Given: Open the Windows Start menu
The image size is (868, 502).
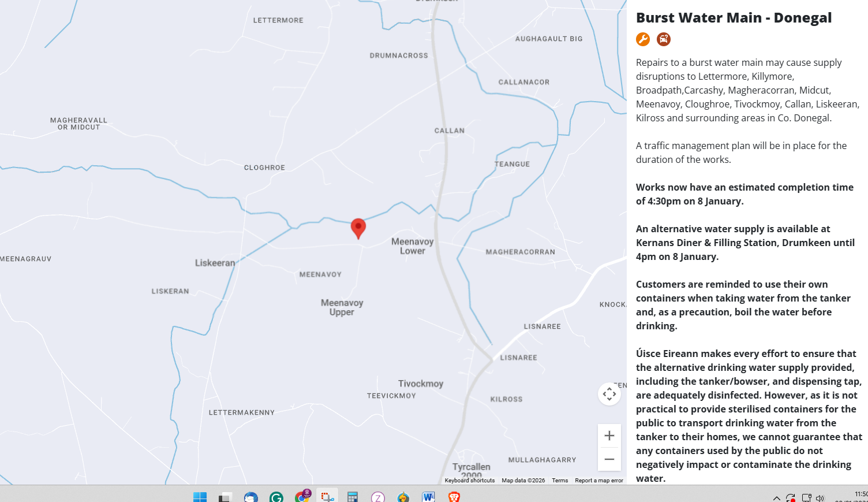Looking at the screenshot, I should tap(200, 497).
